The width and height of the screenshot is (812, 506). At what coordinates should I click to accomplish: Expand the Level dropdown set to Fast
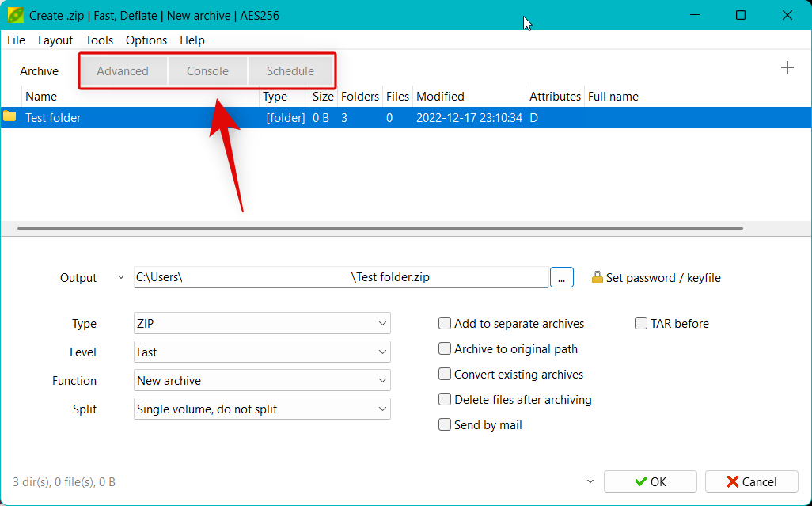click(262, 352)
